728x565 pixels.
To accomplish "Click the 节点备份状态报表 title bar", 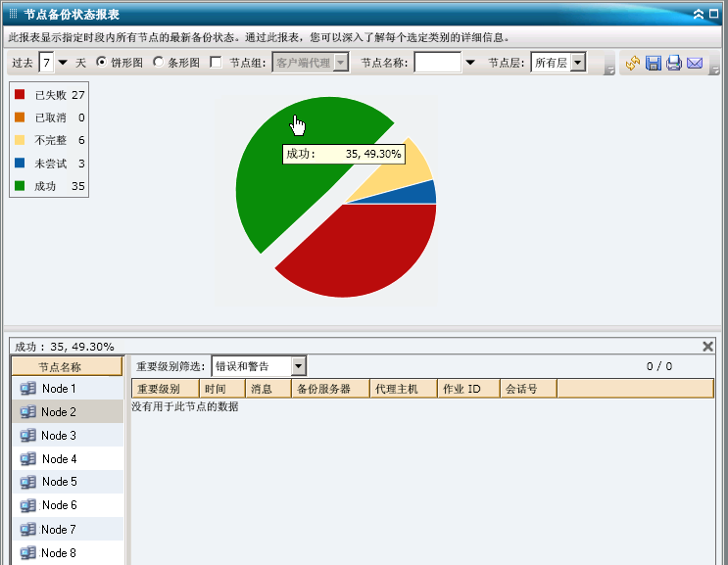I will click(x=363, y=14).
